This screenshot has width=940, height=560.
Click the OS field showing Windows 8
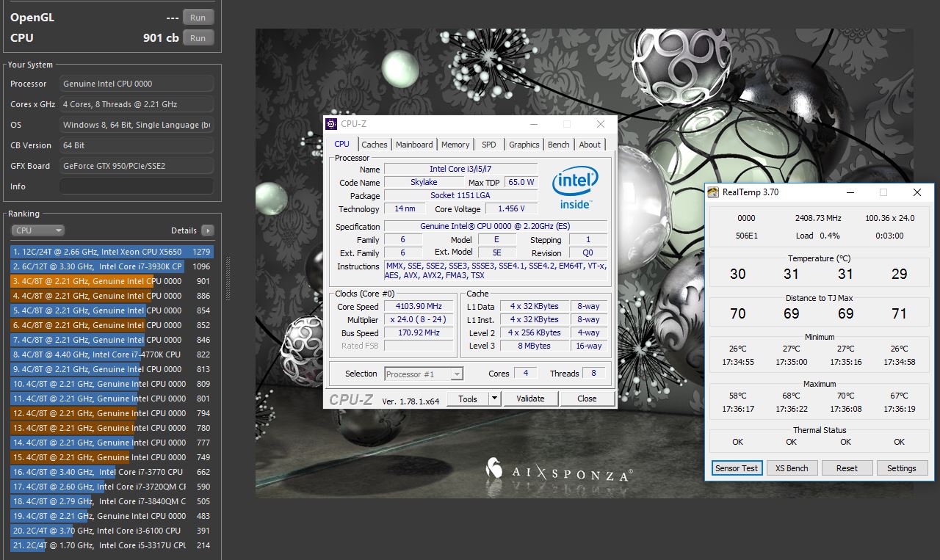tap(137, 125)
